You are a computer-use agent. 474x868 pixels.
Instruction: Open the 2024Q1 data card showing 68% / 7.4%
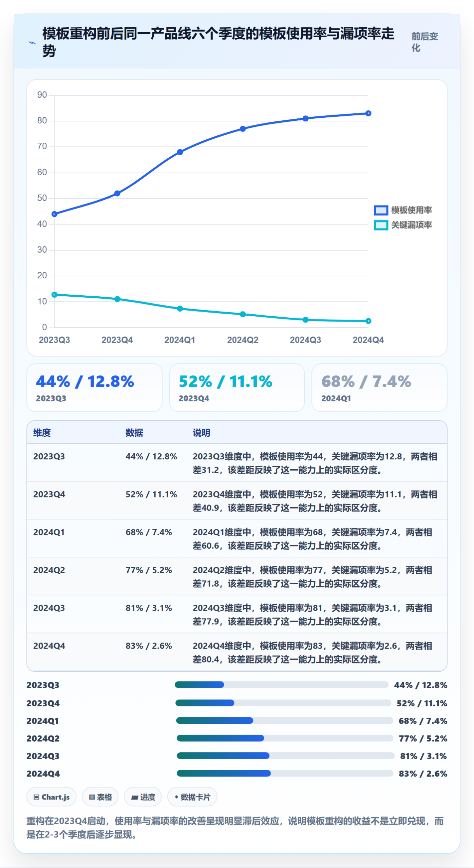[379, 388]
